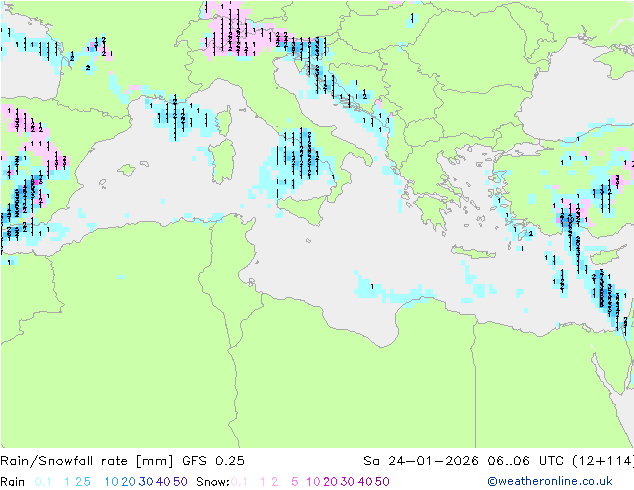Select the rain legend value 0.1
This screenshot has width=634, height=490.
(x=43, y=482)
